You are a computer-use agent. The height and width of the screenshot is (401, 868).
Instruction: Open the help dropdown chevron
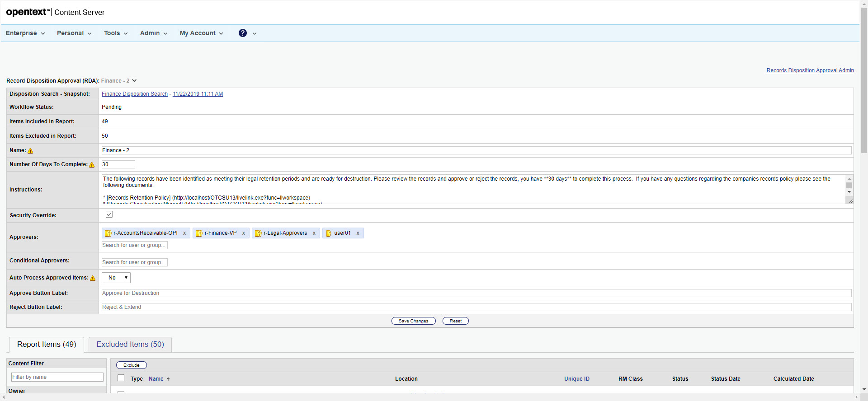tap(255, 33)
